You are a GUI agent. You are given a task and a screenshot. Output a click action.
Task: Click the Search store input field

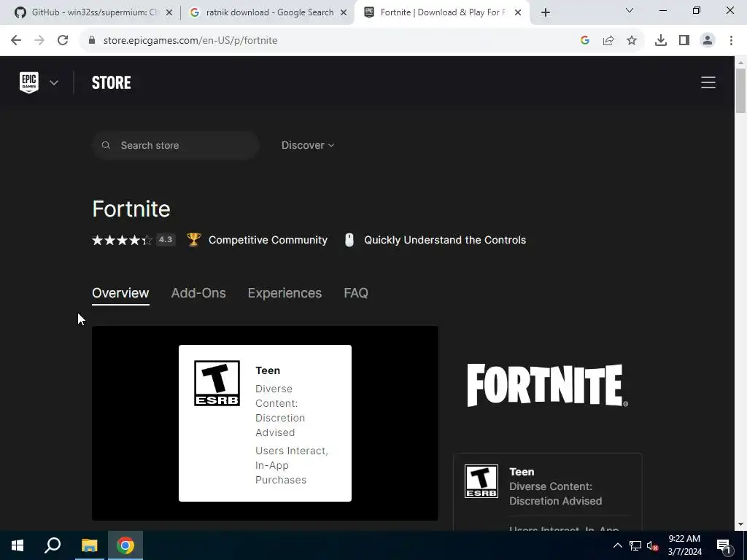[176, 145]
